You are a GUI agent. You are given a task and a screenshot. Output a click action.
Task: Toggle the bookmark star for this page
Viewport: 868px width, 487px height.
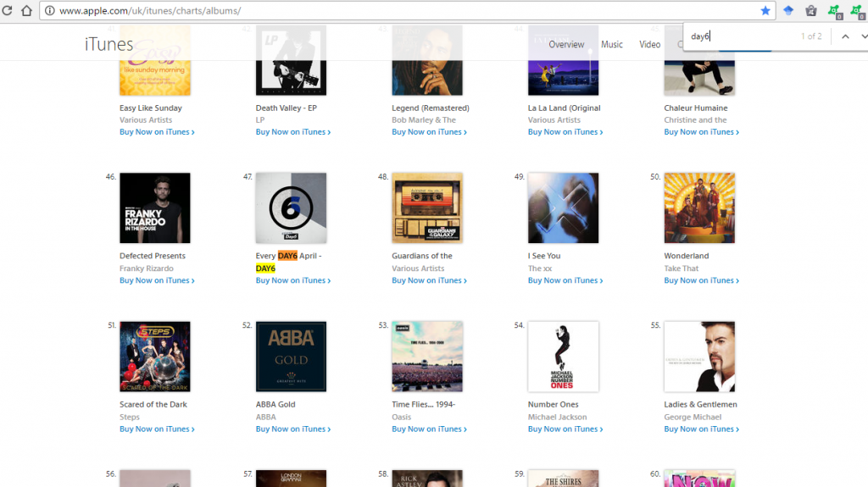point(765,10)
